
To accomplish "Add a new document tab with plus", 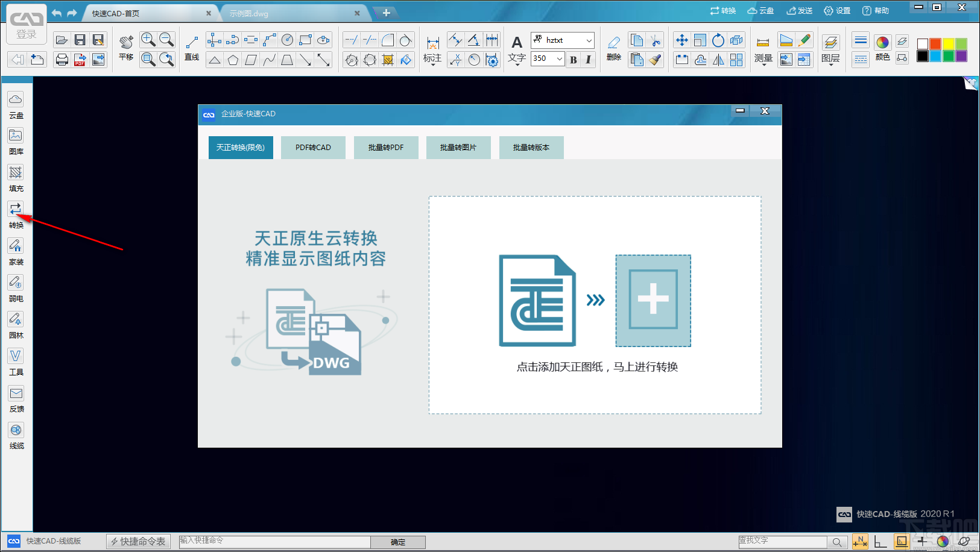I will click(387, 13).
